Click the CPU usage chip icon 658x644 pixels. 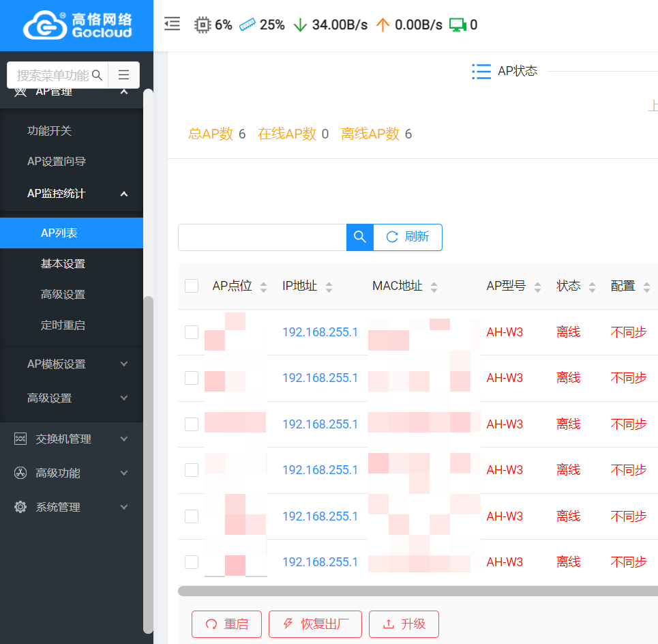tap(203, 25)
